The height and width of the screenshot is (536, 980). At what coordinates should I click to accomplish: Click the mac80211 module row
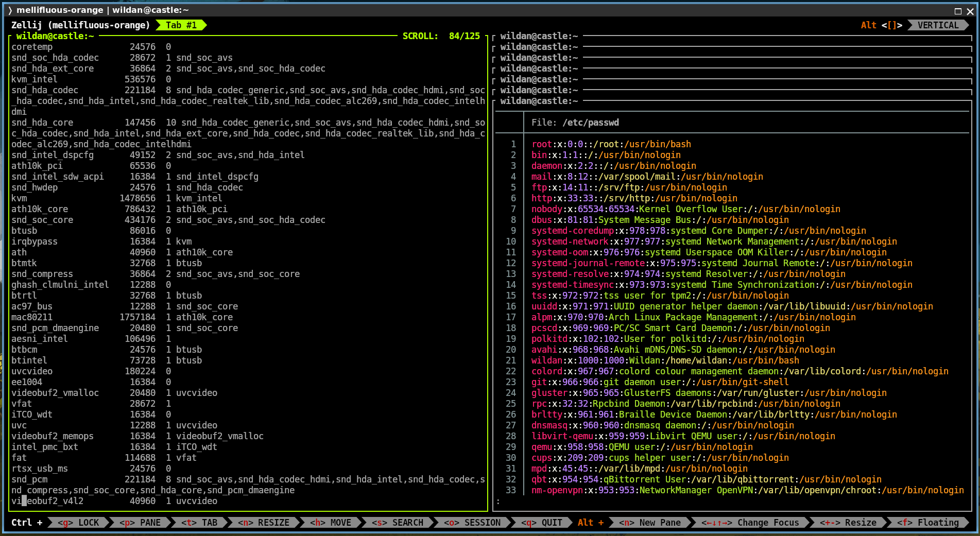[x=122, y=317]
